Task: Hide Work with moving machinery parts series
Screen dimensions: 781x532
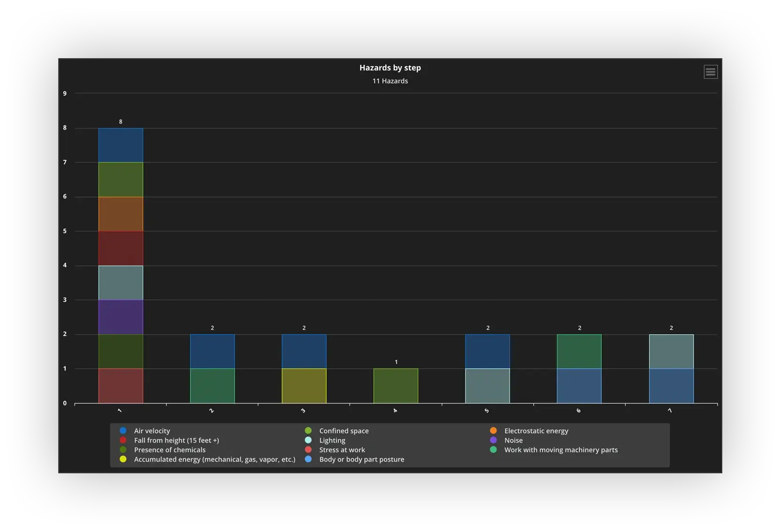Action: click(x=554, y=449)
